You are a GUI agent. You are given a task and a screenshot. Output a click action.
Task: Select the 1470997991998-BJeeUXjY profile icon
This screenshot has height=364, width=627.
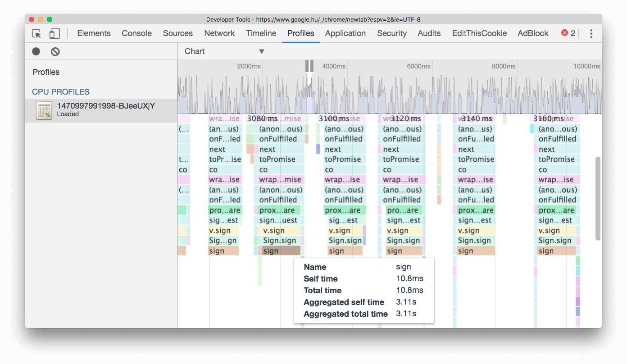pos(44,111)
